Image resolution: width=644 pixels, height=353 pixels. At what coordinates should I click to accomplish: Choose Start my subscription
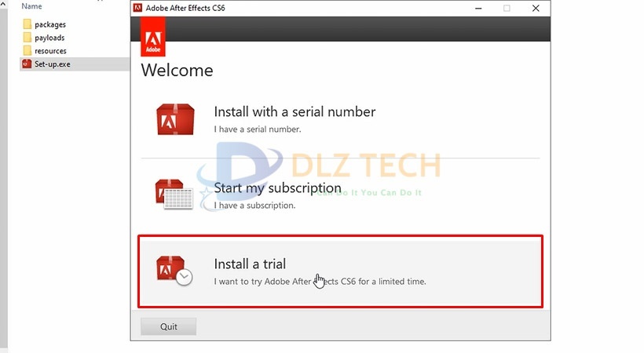point(278,187)
